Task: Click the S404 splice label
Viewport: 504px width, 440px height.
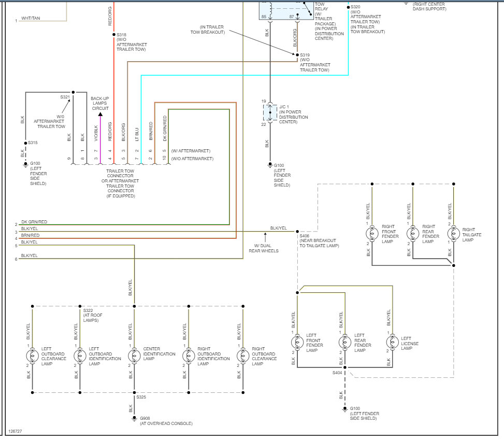Action: pos(337,373)
